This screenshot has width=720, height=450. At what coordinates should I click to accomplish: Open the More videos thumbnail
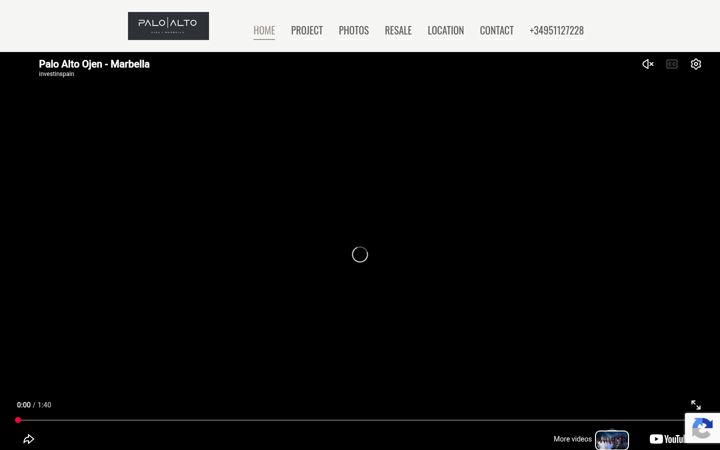click(612, 440)
